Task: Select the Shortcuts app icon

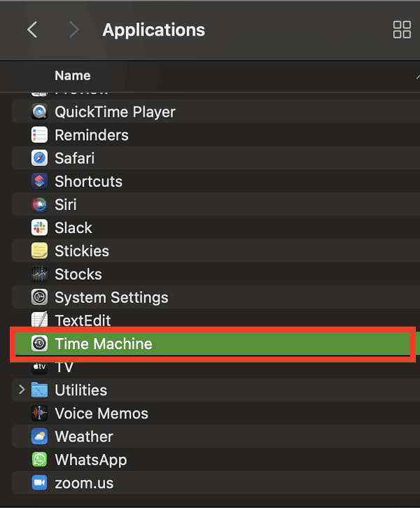Action: [x=40, y=181]
